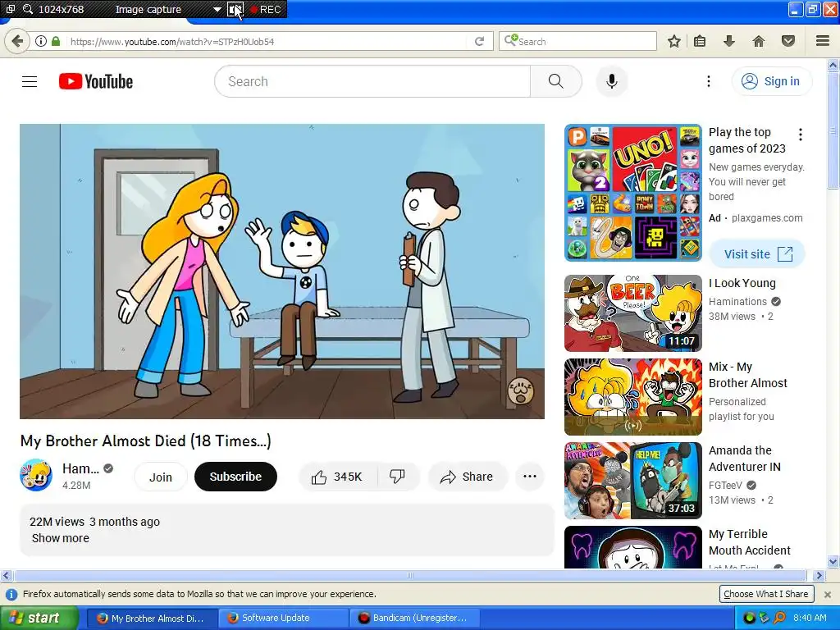The image size is (840, 630).
Task: Click the Pocket save icon
Action: tap(788, 41)
